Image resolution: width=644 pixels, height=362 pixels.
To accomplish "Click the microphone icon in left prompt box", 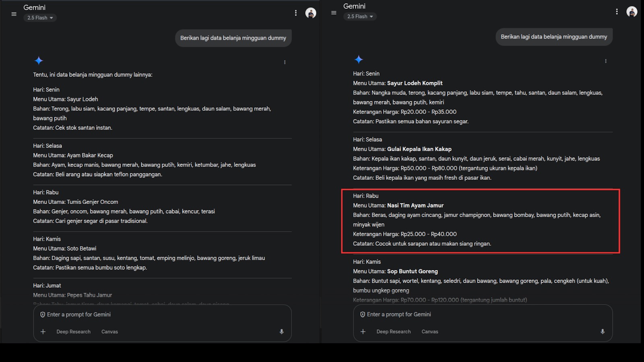I will (x=282, y=331).
